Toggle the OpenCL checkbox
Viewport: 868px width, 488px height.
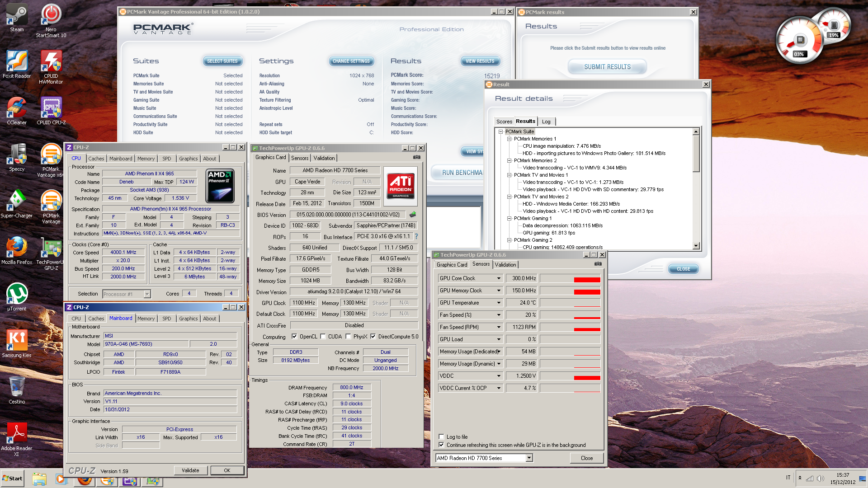tap(294, 336)
